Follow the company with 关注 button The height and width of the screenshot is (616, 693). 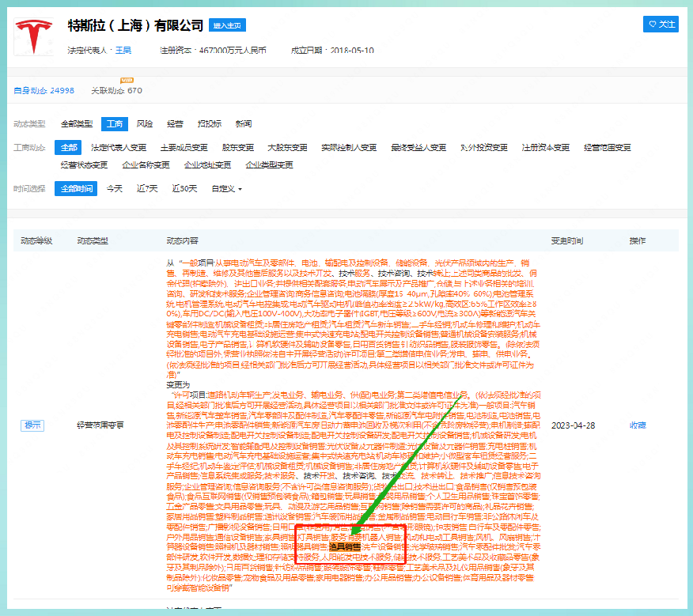pyautogui.click(x=661, y=25)
